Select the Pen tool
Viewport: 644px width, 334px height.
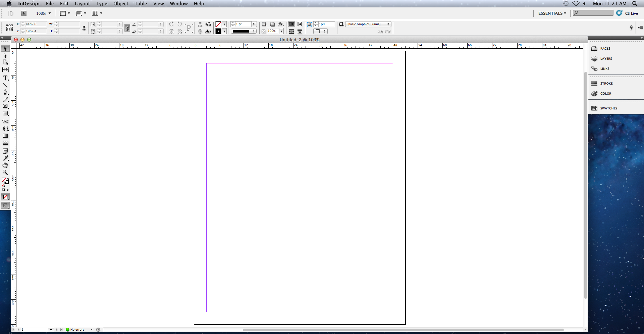[5, 92]
